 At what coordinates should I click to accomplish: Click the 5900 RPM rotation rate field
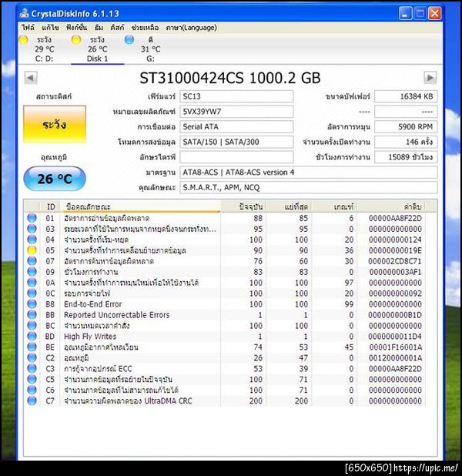tap(406, 126)
